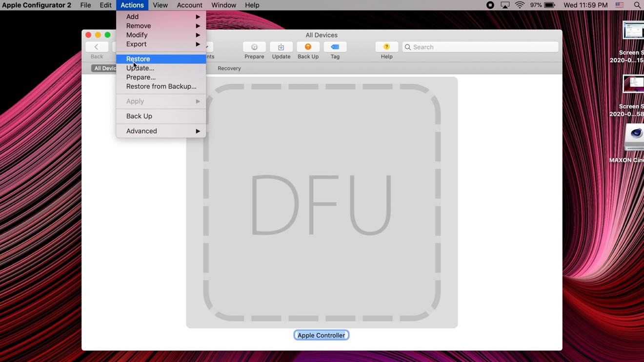The image size is (644, 362).
Task: Click the Search field in toolbar
Action: coord(481,47)
